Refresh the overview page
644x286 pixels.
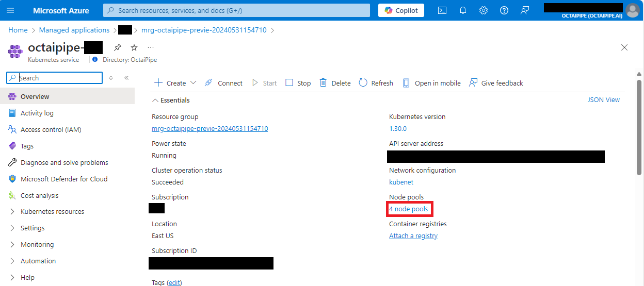pyautogui.click(x=376, y=83)
